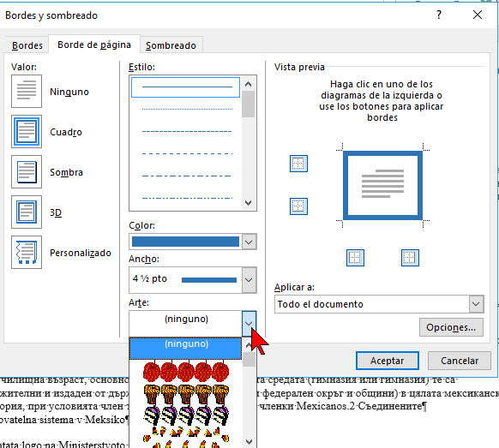Screen dimensions: 499x448
Task: Toggle the right border in preview
Action: point(410,258)
